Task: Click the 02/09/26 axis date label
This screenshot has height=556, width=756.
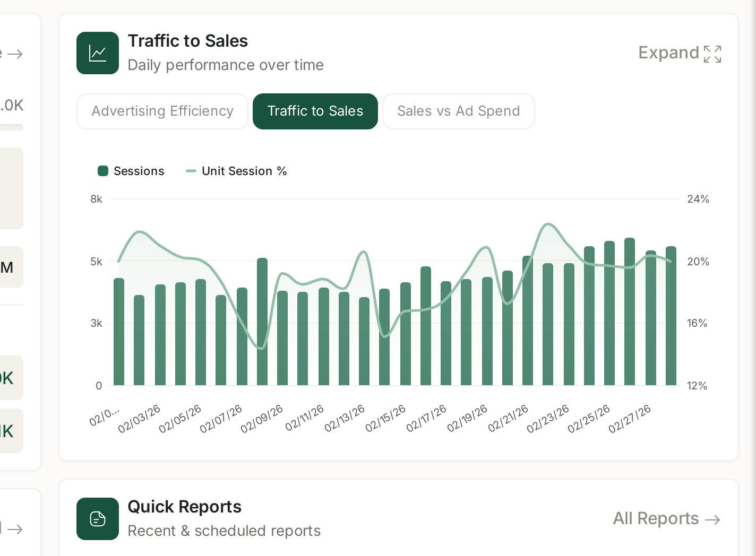Action: (x=262, y=419)
